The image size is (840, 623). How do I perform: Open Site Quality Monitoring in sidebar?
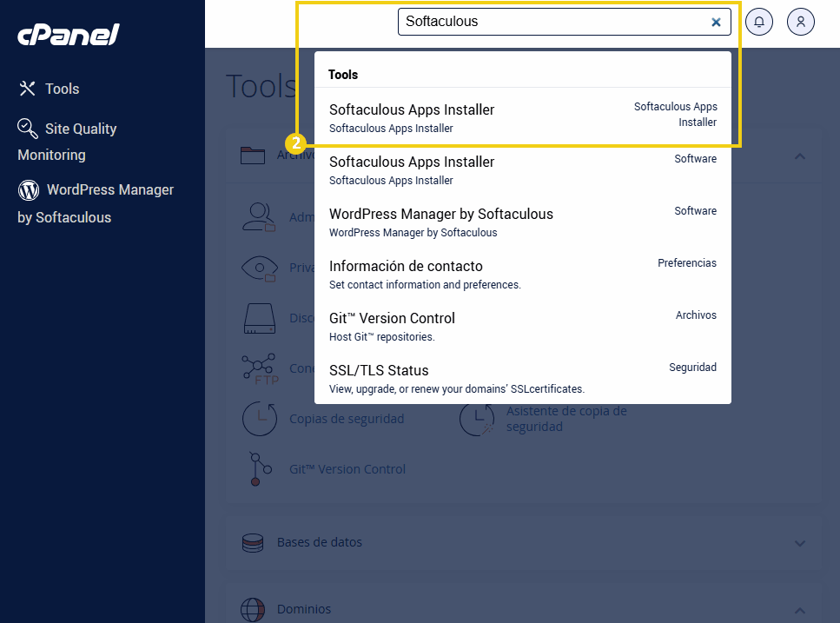pos(67,142)
